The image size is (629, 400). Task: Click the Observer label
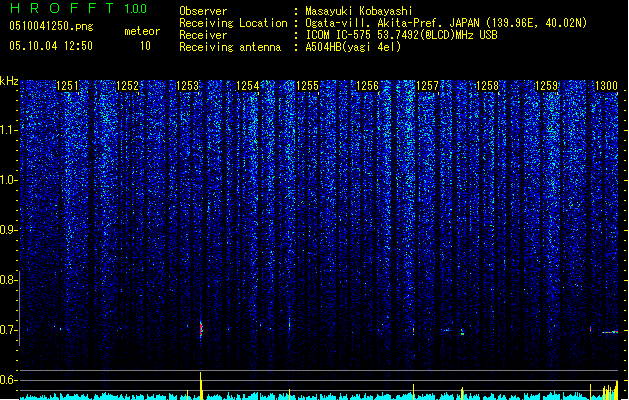point(203,11)
